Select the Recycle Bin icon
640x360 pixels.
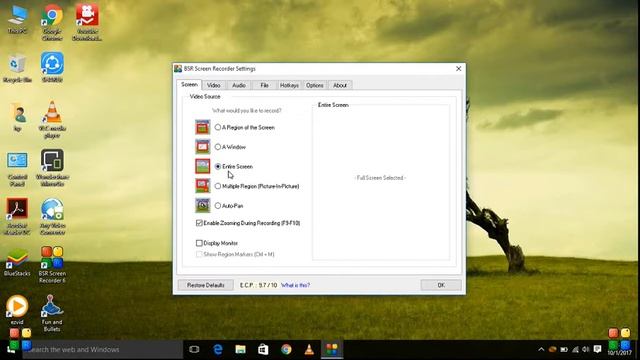pyautogui.click(x=18, y=68)
